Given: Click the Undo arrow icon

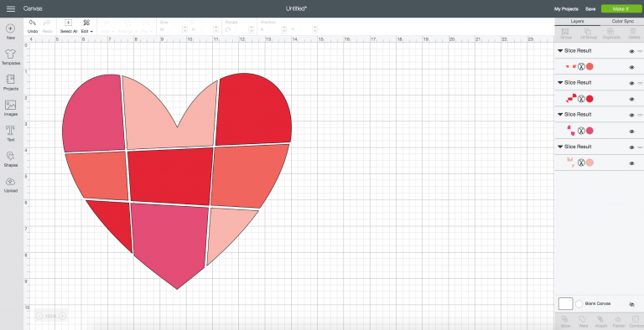Looking at the screenshot, I should 33,23.
